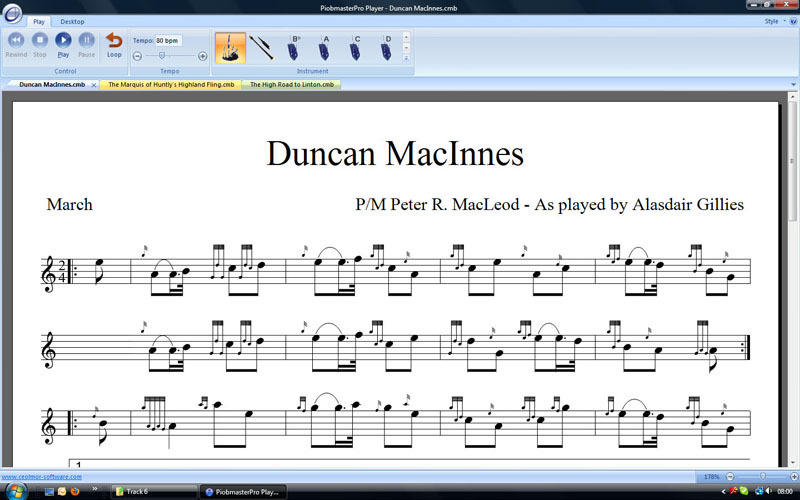The width and height of the screenshot is (800, 500).
Task: Choose the D drone instrument
Action: pos(387,47)
